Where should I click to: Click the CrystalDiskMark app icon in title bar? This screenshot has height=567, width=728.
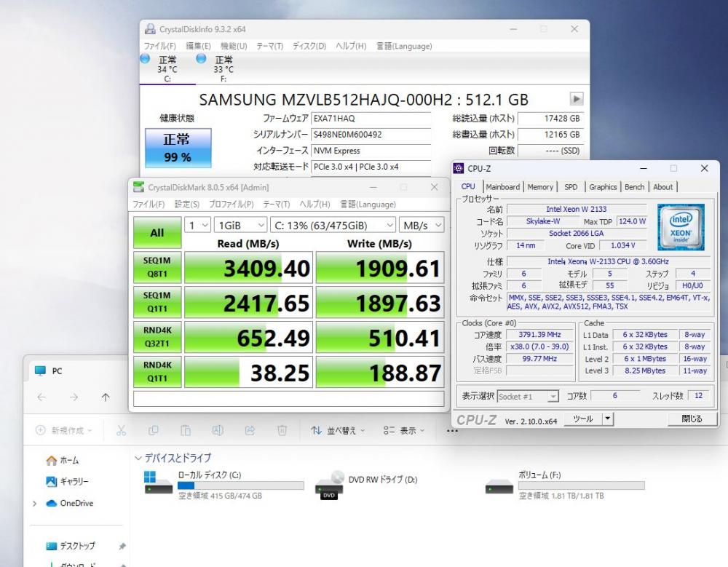tap(138, 187)
